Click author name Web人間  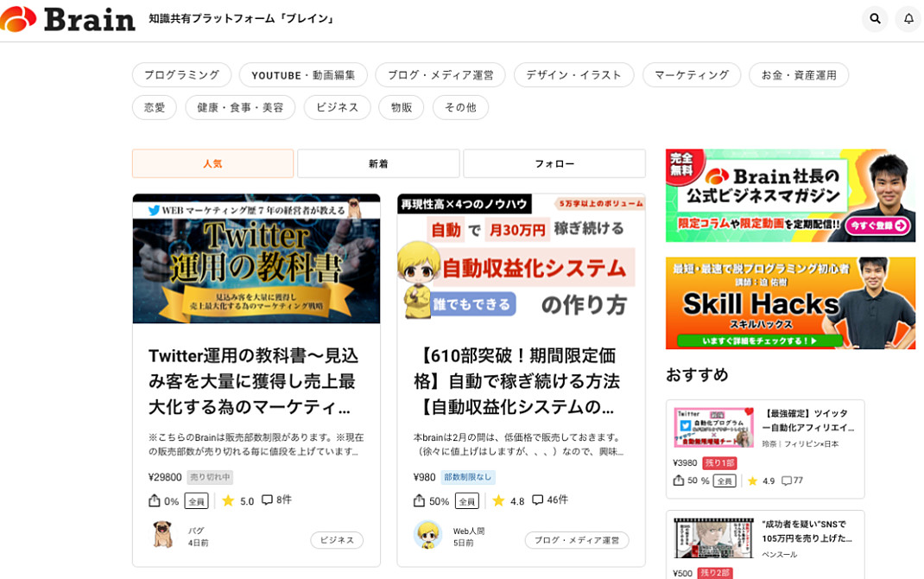tap(469, 531)
